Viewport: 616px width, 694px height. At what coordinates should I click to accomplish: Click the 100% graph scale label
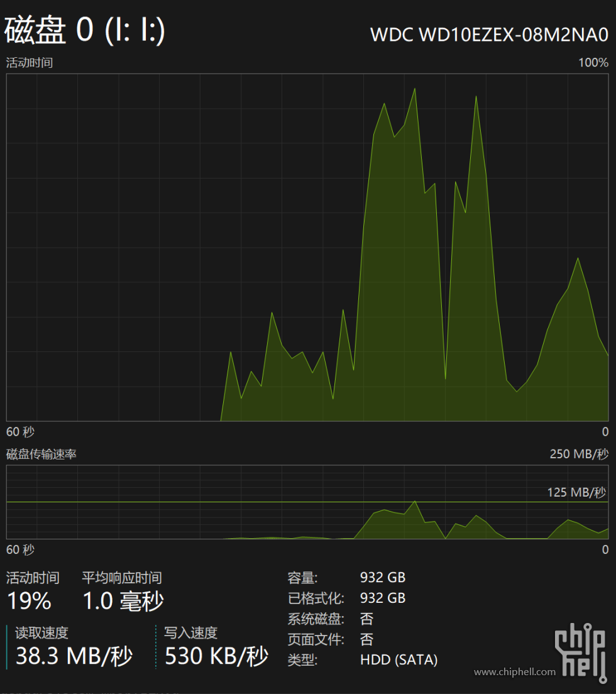coord(593,63)
